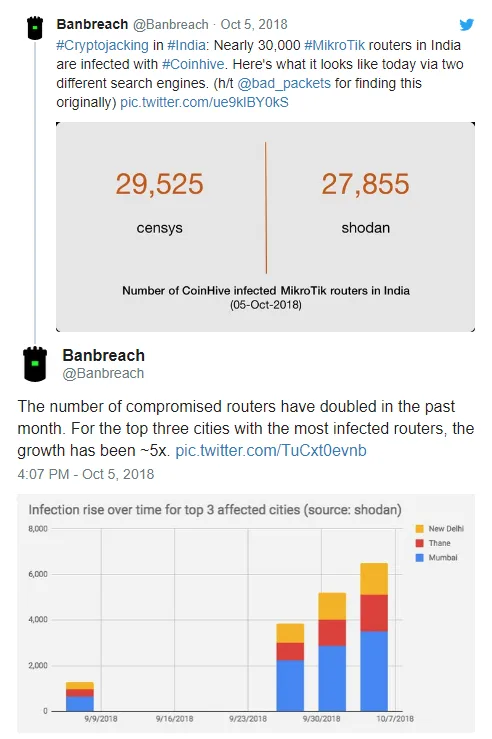Click the blue Mumbai legend swatch
The image size is (492, 739).
(419, 558)
